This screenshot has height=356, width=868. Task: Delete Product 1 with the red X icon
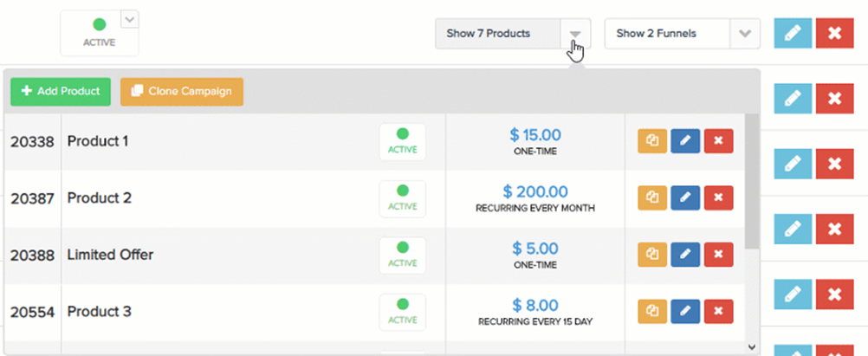click(x=718, y=141)
